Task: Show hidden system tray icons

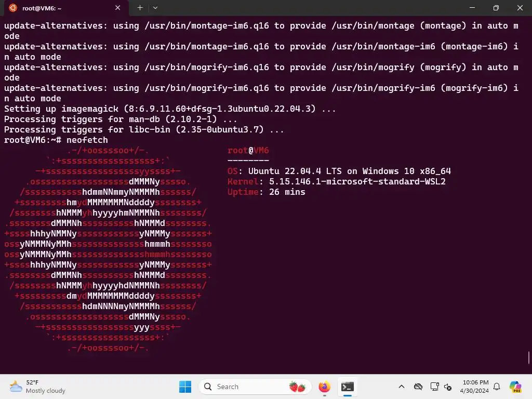Action: [402, 387]
